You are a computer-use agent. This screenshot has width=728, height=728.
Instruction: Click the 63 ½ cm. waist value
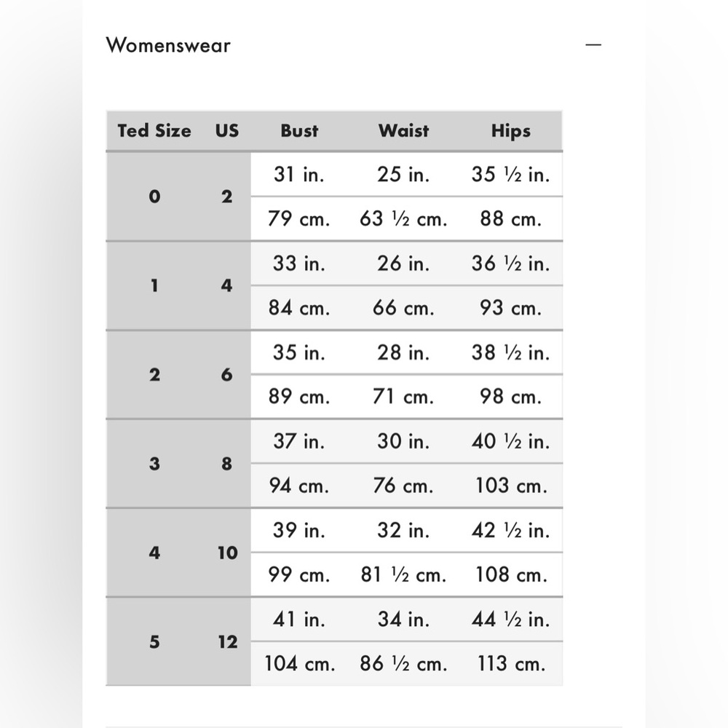(x=403, y=218)
